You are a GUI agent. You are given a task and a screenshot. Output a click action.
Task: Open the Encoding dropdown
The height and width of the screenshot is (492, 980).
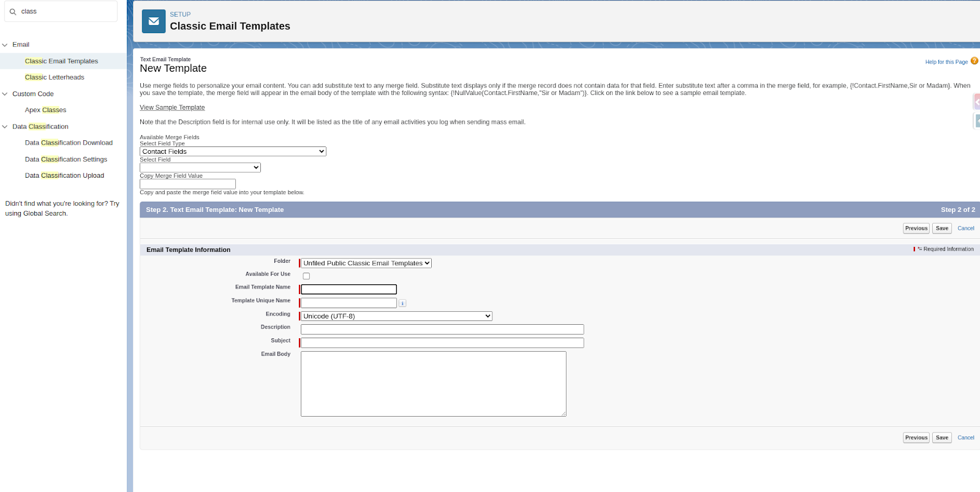click(x=396, y=316)
